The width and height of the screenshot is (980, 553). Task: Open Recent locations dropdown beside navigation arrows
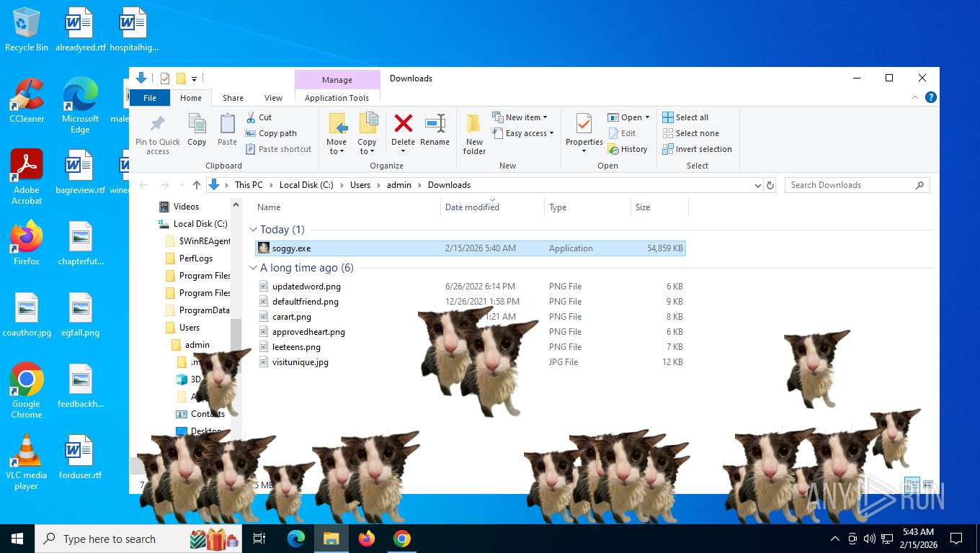coord(180,185)
